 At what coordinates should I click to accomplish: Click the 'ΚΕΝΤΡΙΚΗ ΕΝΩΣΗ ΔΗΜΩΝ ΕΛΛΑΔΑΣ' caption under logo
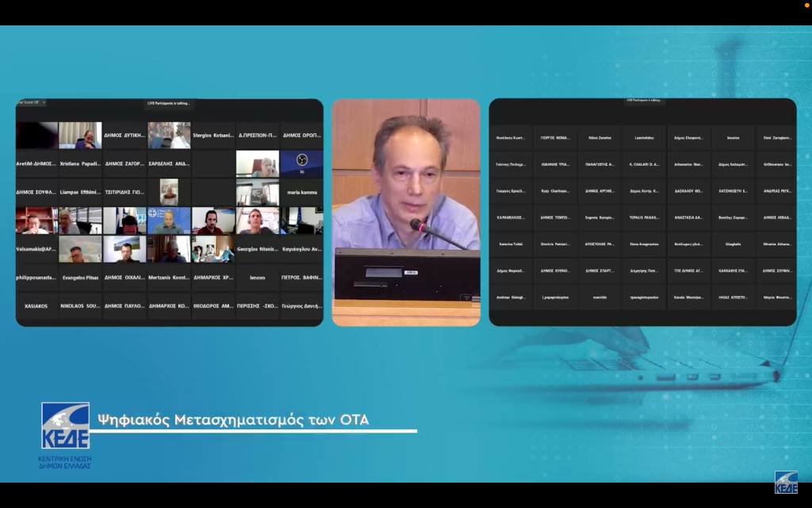click(x=65, y=462)
